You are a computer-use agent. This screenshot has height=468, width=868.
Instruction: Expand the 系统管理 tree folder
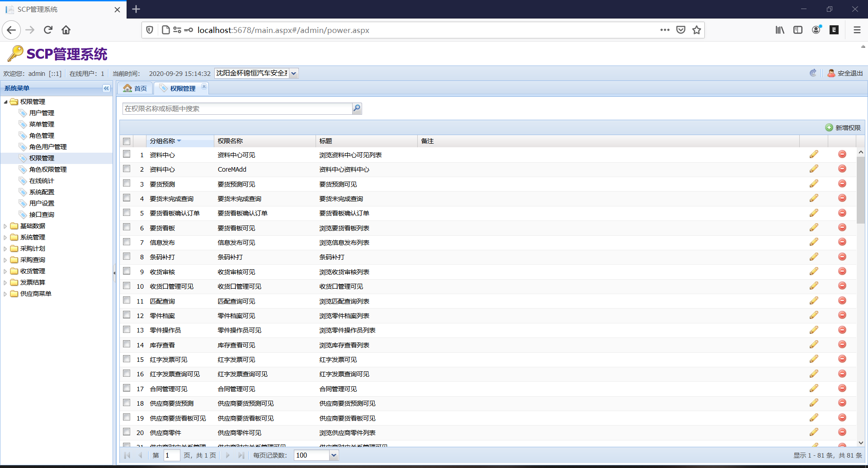coord(5,237)
